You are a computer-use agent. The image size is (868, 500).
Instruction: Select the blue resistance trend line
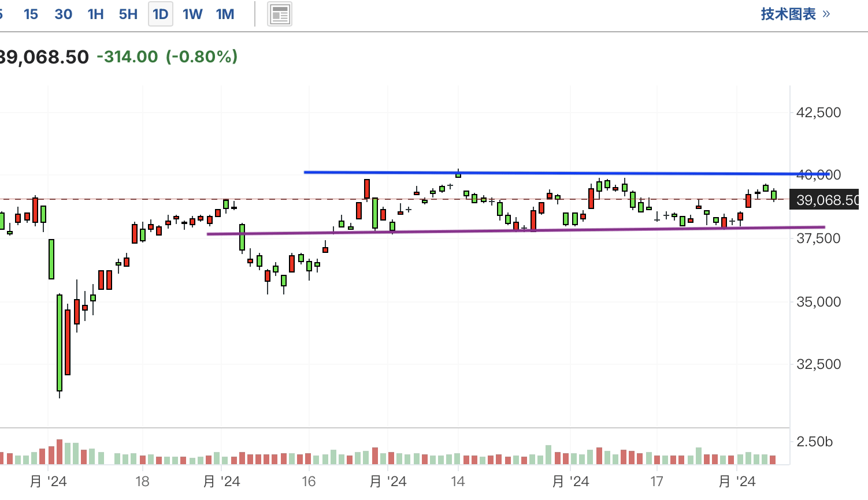point(566,173)
